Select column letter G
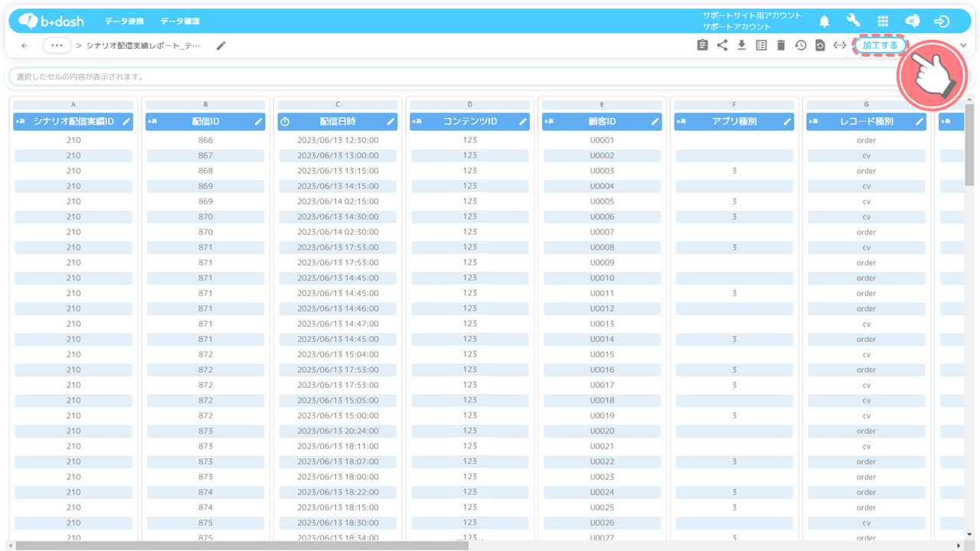Screen dimensions: 980x551 pos(867,105)
